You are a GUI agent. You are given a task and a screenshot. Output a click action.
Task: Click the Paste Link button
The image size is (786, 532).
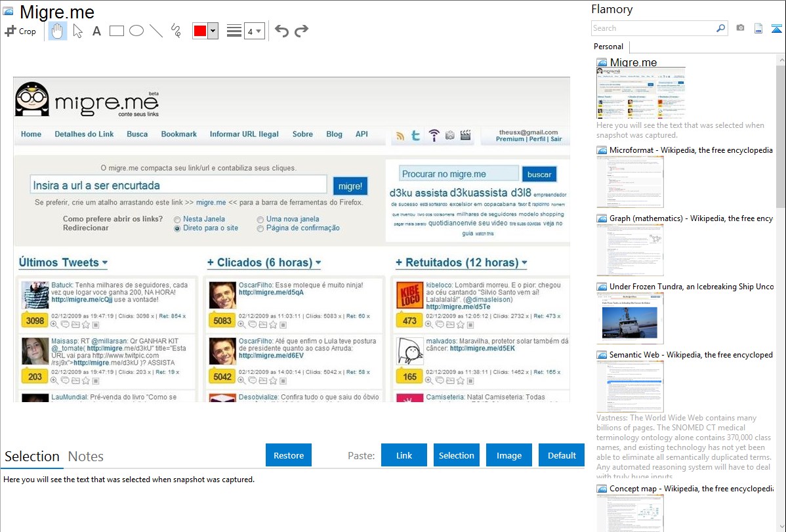[404, 455]
